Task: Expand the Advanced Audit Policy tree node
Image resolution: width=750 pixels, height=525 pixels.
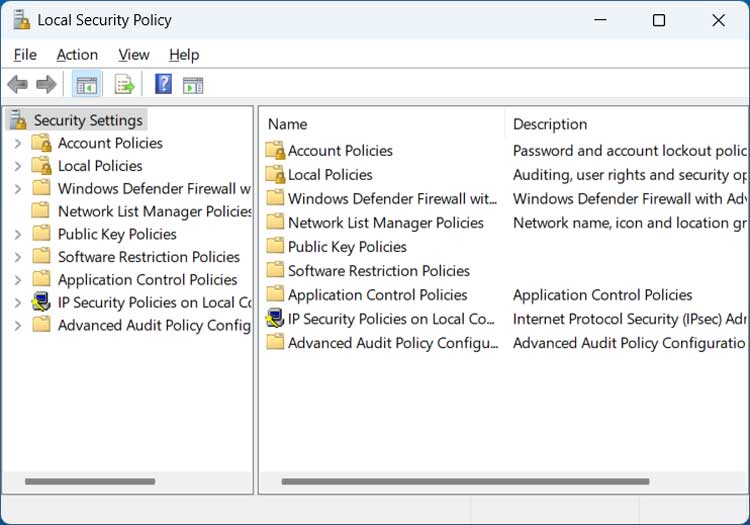Action: [18, 326]
